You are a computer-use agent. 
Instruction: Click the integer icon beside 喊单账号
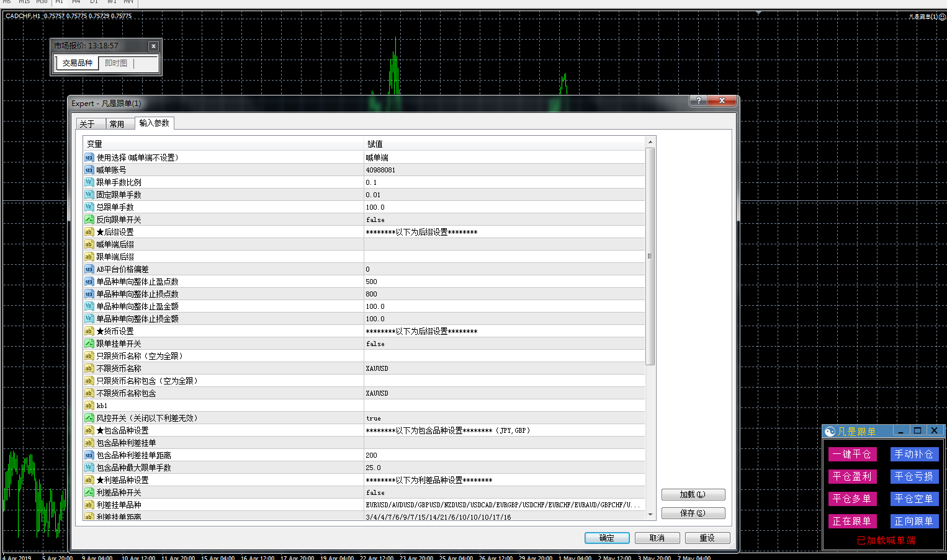[x=89, y=170]
